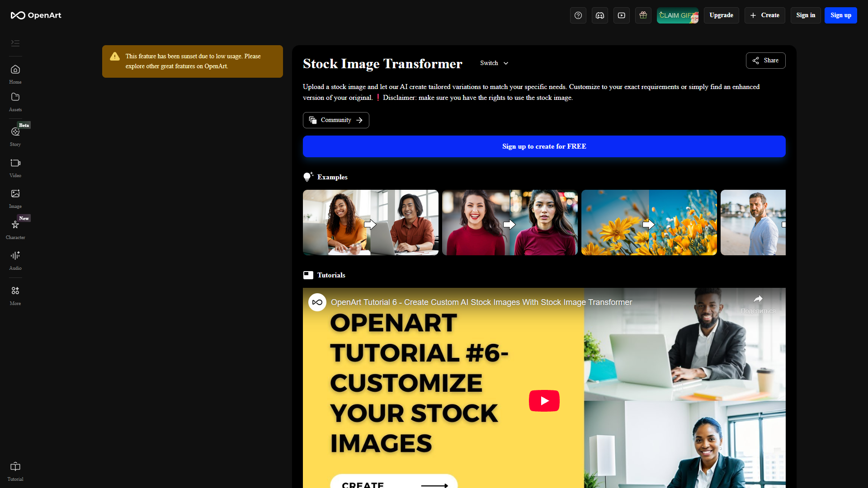The width and height of the screenshot is (868, 488).
Task: Click the 'Tutorials' section label
Action: coord(331,275)
